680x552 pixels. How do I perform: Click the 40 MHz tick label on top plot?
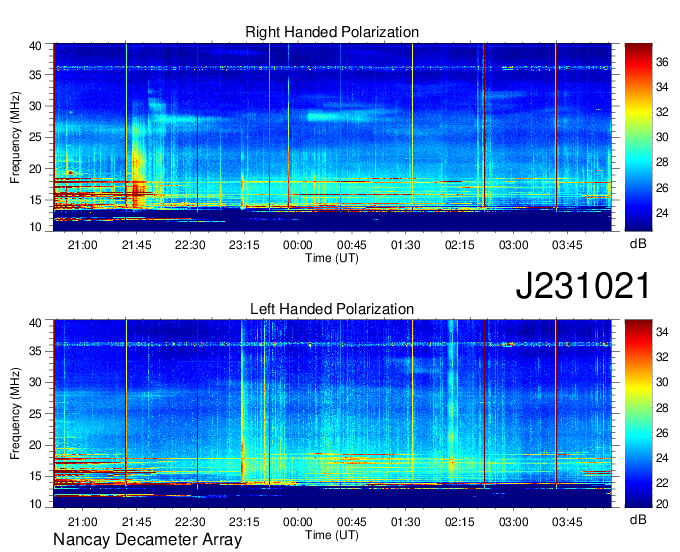(x=35, y=46)
